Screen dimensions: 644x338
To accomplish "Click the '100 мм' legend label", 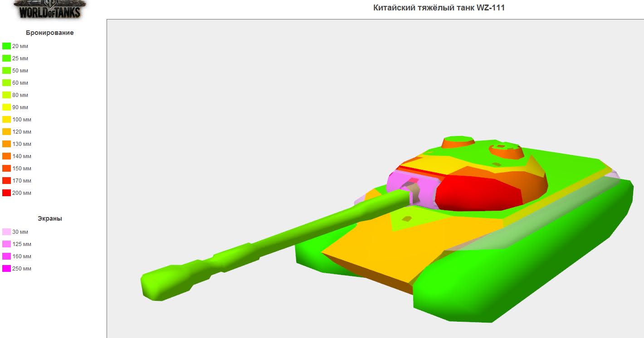I will click(x=22, y=120).
